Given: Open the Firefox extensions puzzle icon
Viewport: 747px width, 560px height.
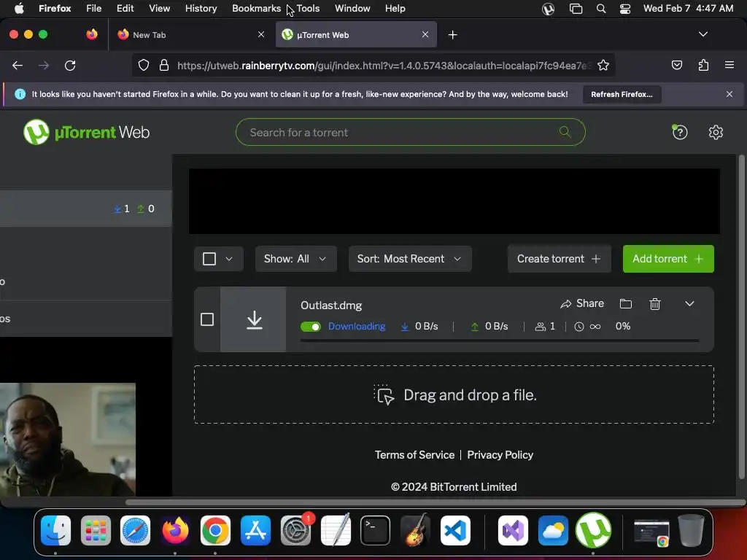Looking at the screenshot, I should point(703,65).
